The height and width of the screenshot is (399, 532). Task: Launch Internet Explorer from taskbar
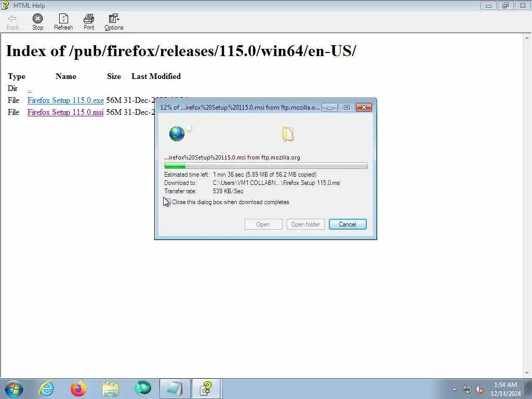pyautogui.click(x=46, y=389)
